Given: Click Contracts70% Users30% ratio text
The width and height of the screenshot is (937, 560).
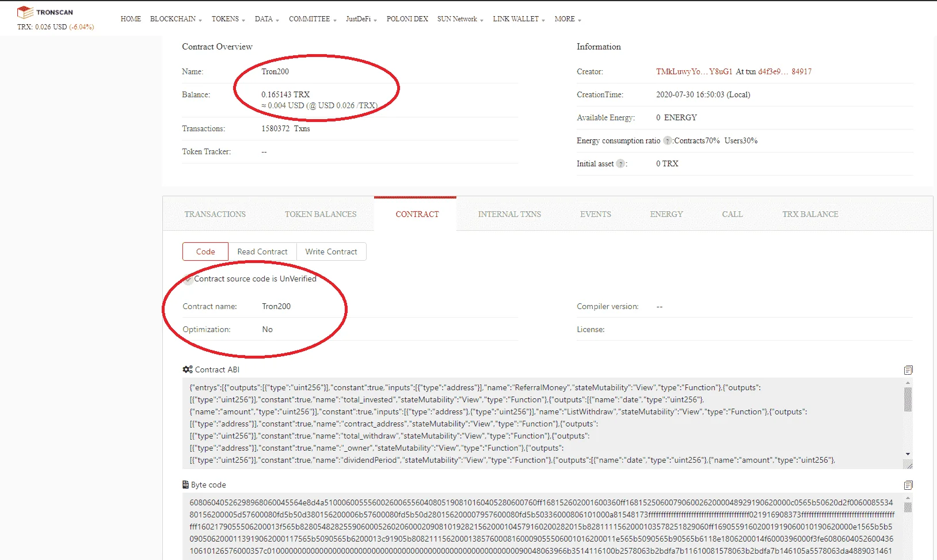Looking at the screenshot, I should tap(716, 140).
